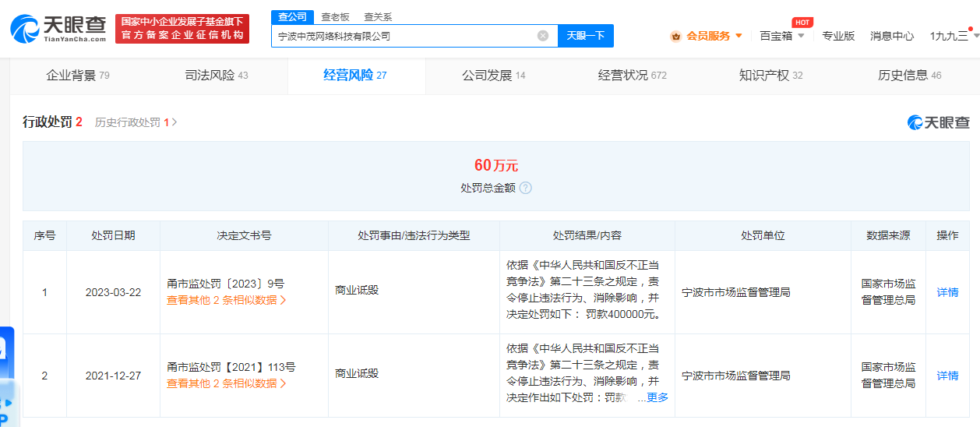The image size is (980, 427).
Task: Click the 数据来源 column header
Action: (888, 235)
